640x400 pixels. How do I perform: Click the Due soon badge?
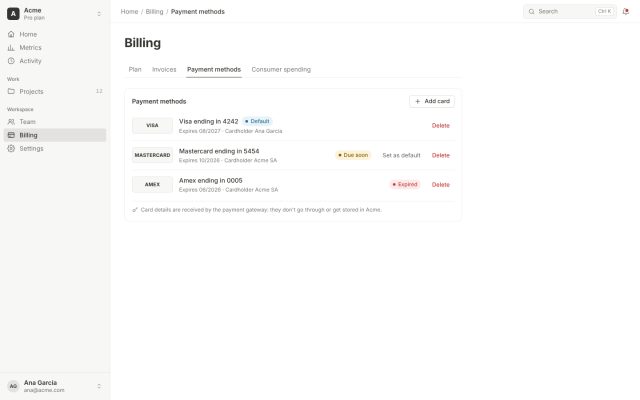pos(353,155)
